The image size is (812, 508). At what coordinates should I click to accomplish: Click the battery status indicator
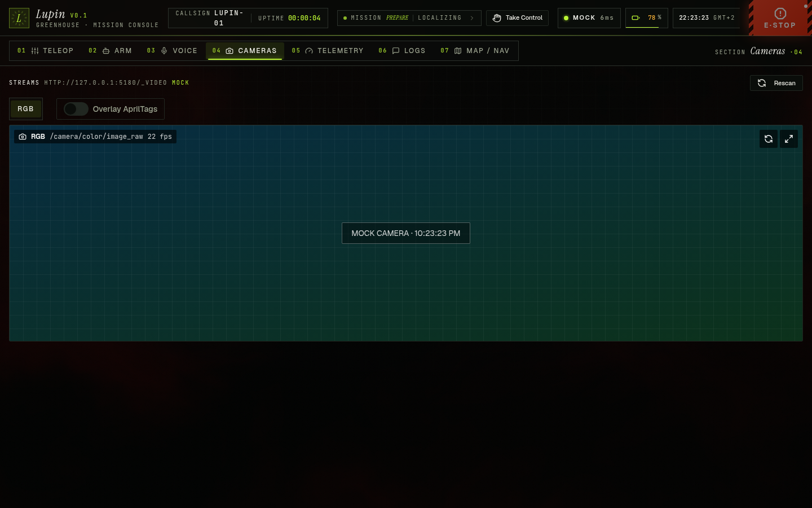[647, 18]
